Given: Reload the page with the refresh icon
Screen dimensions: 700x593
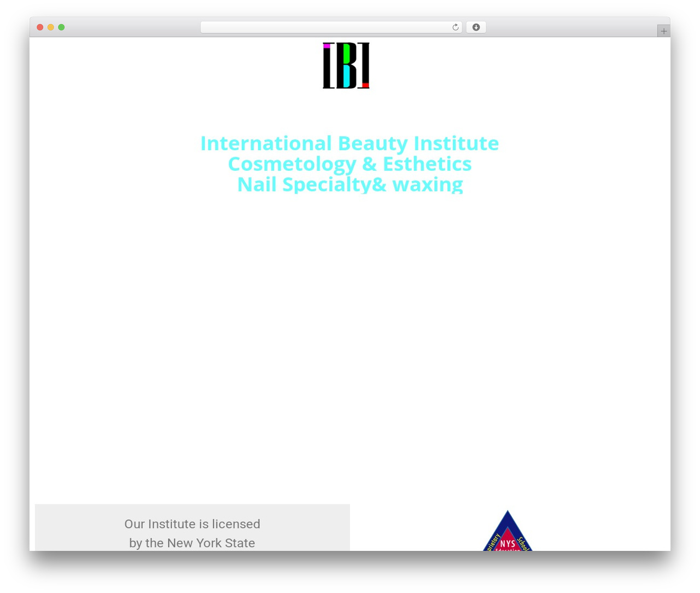Looking at the screenshot, I should (455, 27).
